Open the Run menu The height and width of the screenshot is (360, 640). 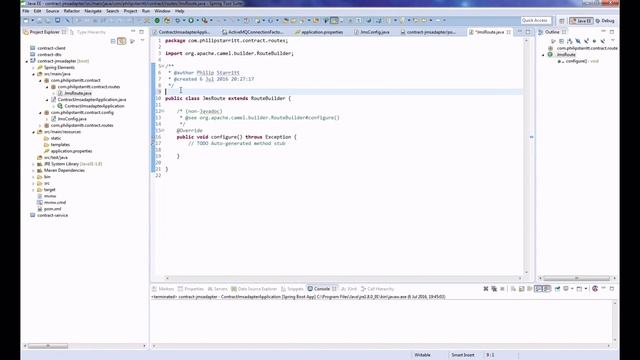pyautogui.click(x=146, y=11)
